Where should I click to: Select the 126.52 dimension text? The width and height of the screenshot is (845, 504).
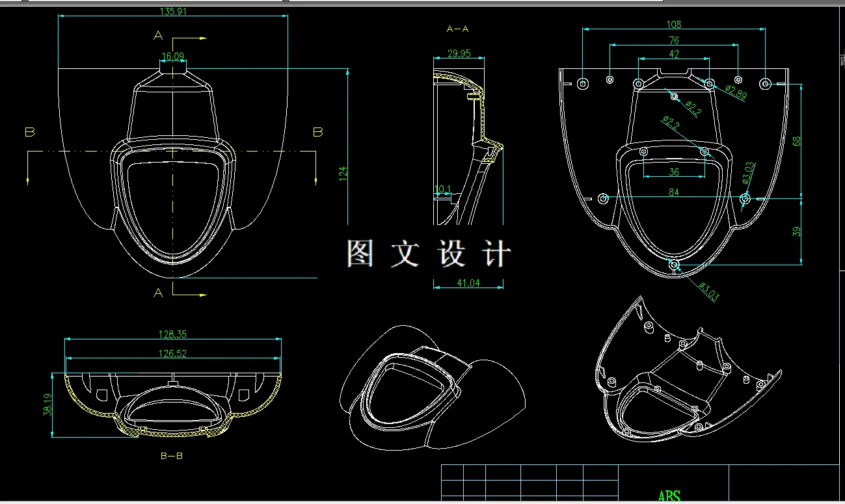tap(173, 354)
